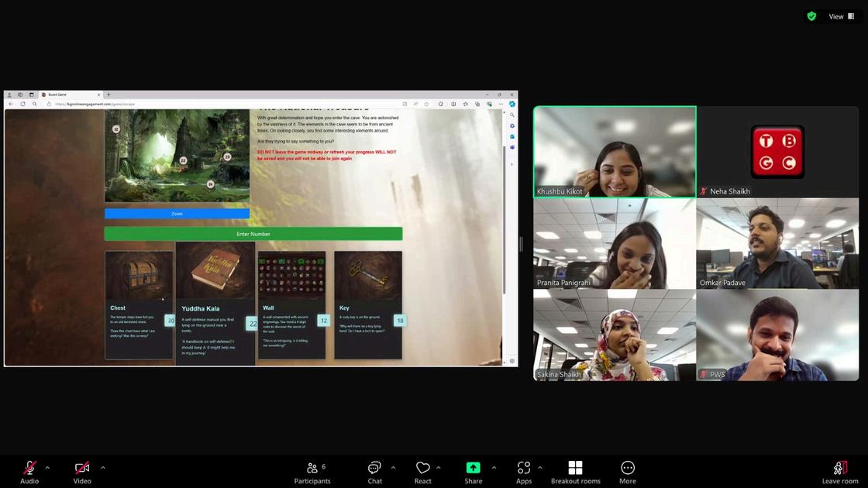Open a new browser tab with plus
This screenshot has width=868, height=488.
point(108,95)
